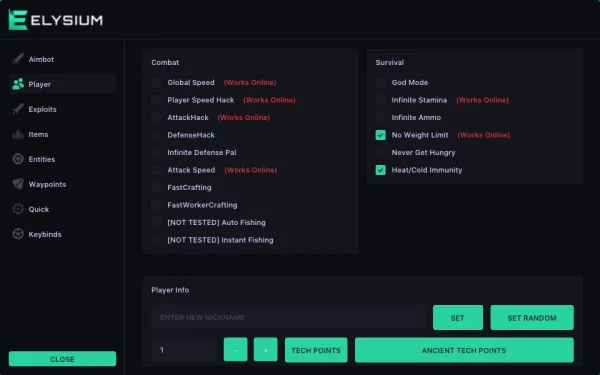Click the Combat section heading

coord(165,62)
